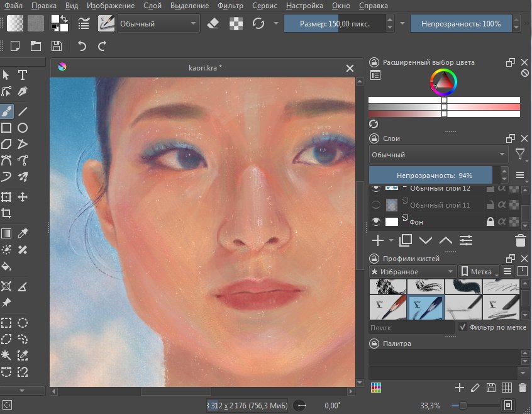Select the Contiguous Selection magic wand tool

(6, 355)
